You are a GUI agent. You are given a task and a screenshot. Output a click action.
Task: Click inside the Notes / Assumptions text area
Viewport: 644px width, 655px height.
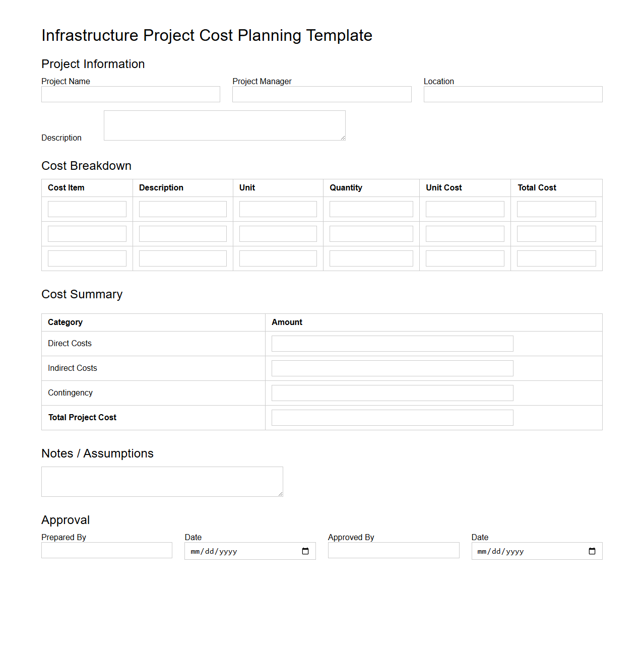coord(162,481)
